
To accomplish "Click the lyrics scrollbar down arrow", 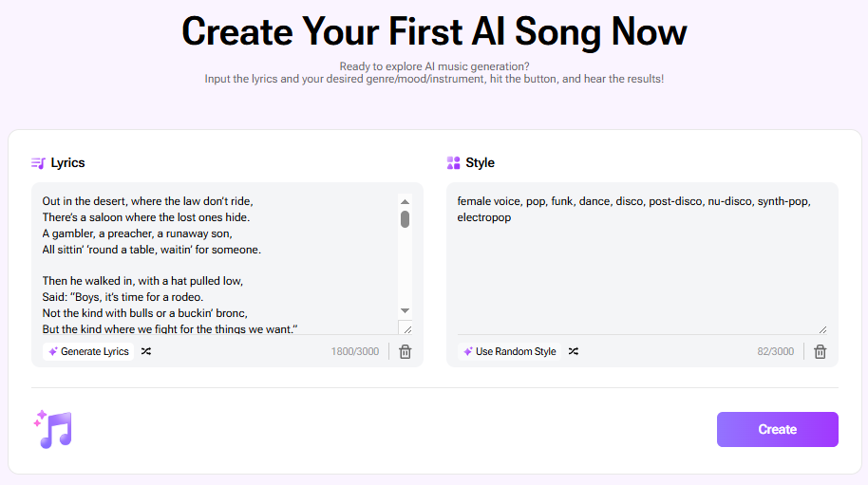I will pos(405,310).
